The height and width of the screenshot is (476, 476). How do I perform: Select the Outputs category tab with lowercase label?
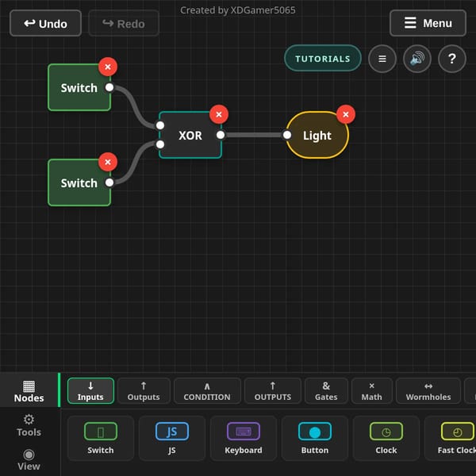pyautogui.click(x=144, y=391)
